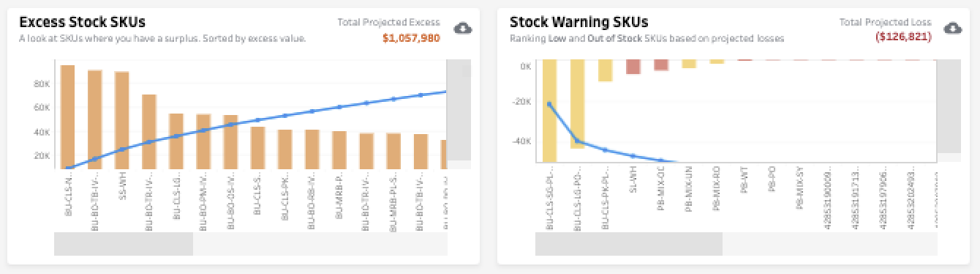Click the Excess Stock horizontal scrollbar thumb
This screenshot has width=980, height=274.
[x=124, y=243]
